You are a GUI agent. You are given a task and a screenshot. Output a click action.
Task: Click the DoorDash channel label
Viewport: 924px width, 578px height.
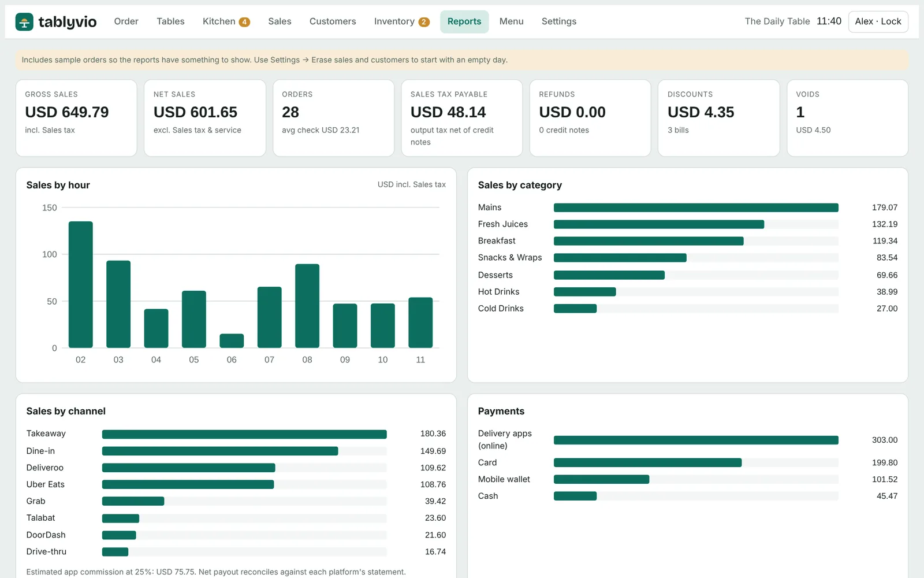[x=46, y=535]
